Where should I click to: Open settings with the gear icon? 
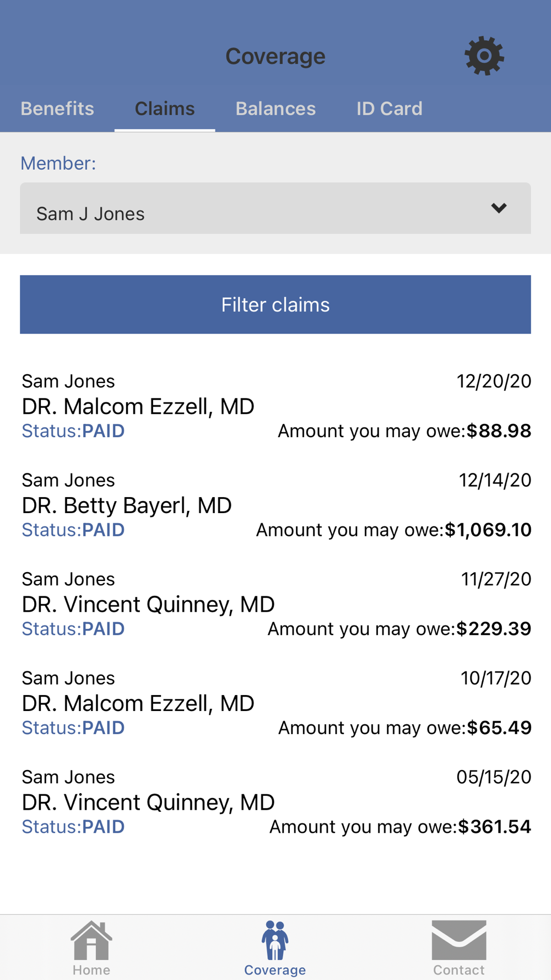tap(484, 56)
